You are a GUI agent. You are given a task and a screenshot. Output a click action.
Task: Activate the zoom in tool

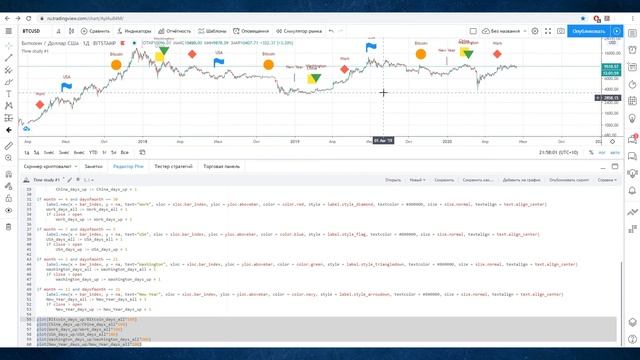9,158
